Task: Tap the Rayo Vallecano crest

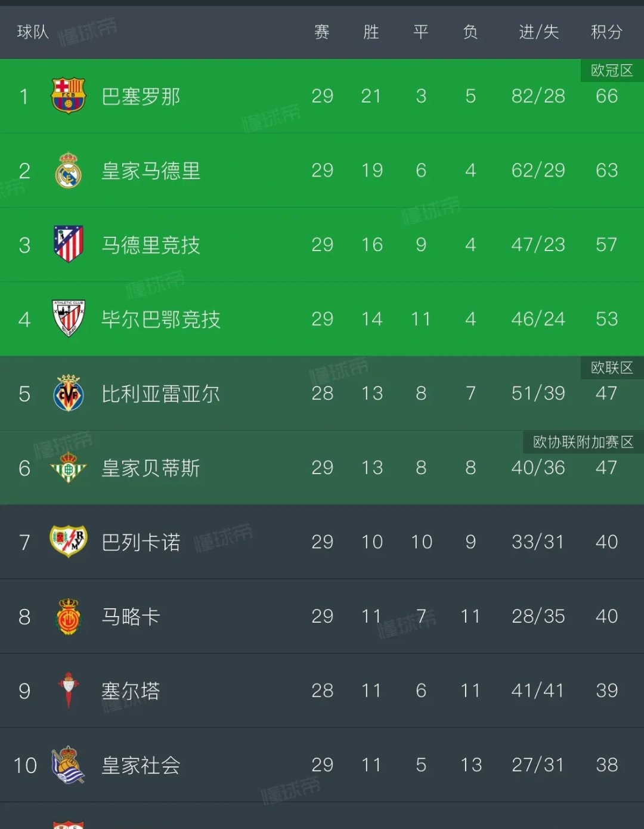Action: (x=69, y=542)
